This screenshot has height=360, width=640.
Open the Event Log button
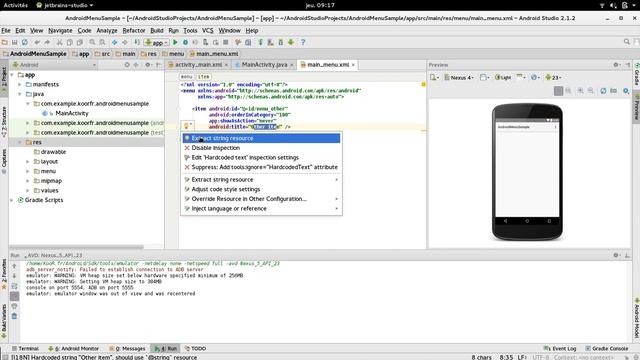pos(560,349)
